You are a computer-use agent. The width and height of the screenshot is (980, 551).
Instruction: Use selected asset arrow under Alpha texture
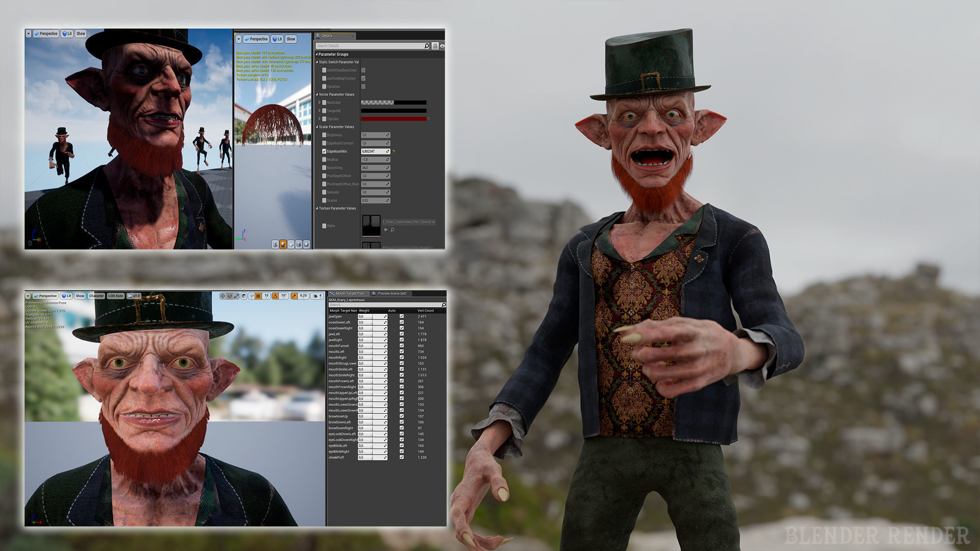click(x=386, y=230)
